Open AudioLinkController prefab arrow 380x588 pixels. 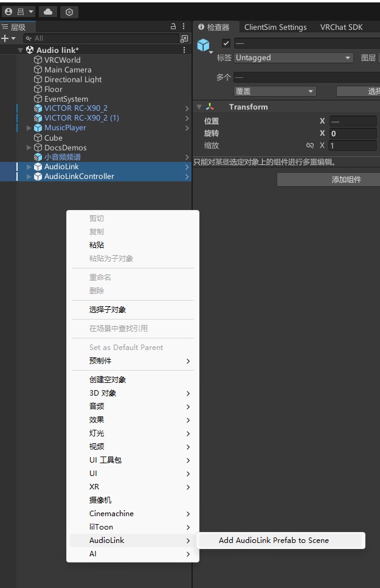point(187,177)
